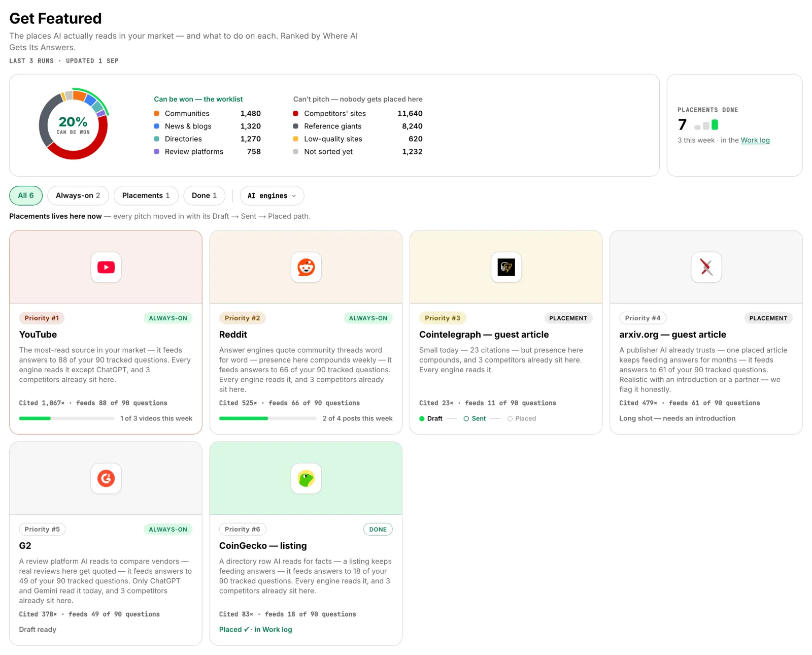Open the Reddit card title

click(233, 335)
